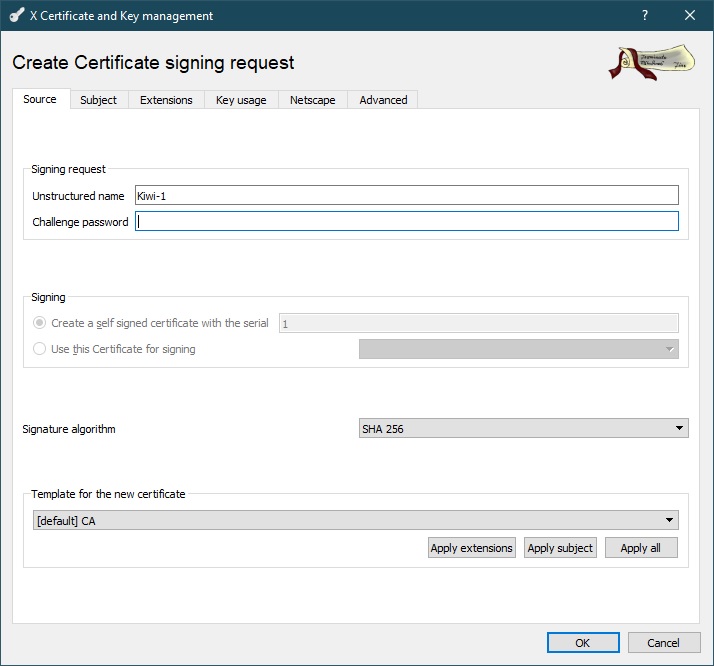Click the question mark help button
This screenshot has width=714, height=666.
coord(644,16)
